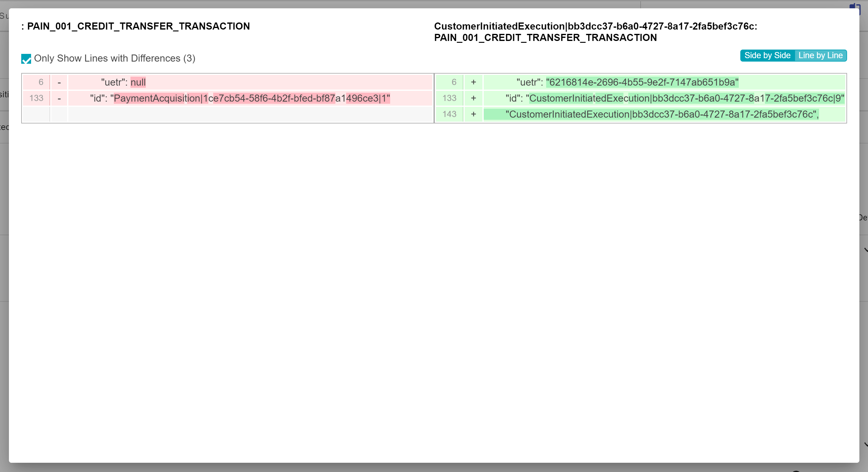Click the plus marker on right line 133
The height and width of the screenshot is (472, 868).
473,99
